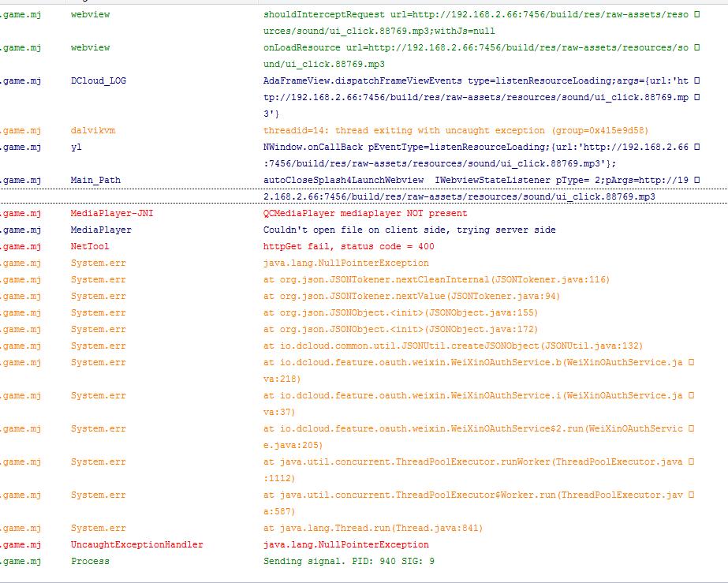Click the MediaPlayer-JNI tag
The height and width of the screenshot is (583, 728).
click(112, 213)
